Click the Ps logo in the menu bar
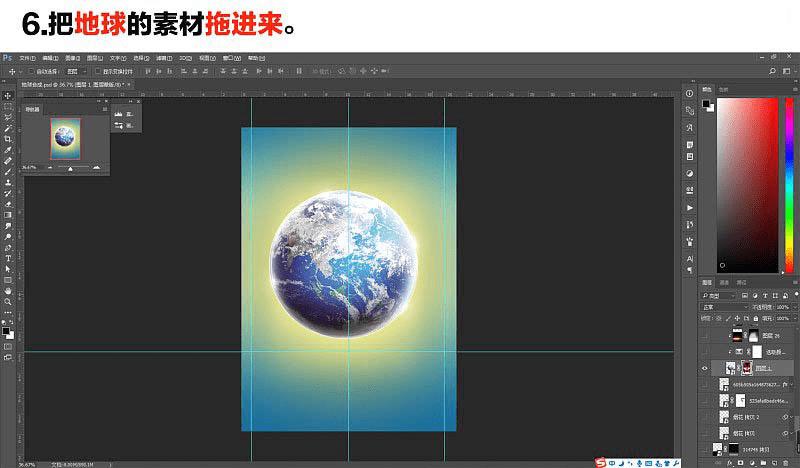Viewport: 800px width, 468px height. (x=7, y=58)
